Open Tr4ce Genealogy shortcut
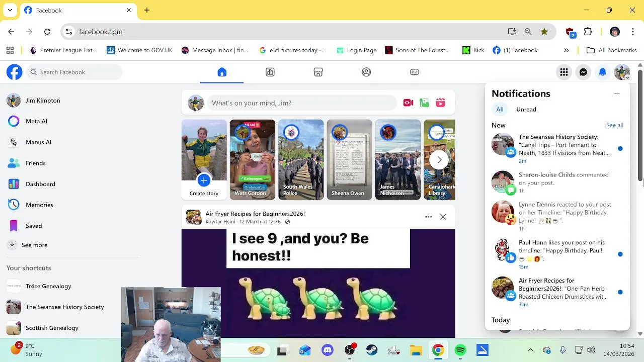The height and width of the screenshot is (362, 644). 48,286
